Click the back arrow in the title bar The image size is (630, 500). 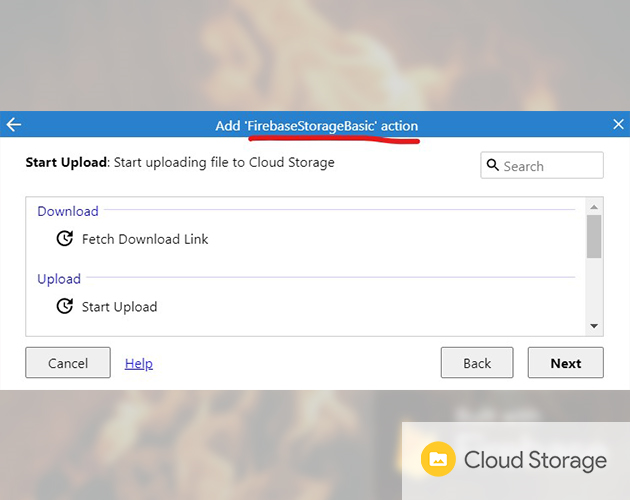pos(14,125)
